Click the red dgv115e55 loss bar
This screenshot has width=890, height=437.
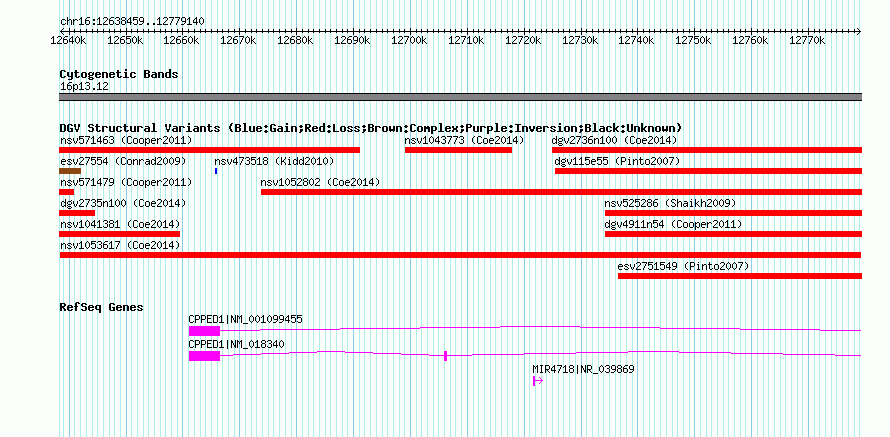708,171
